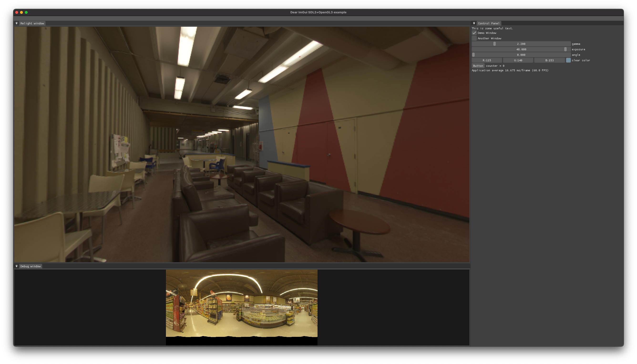The image size is (637, 364).
Task: Click the angle slider handle
Action: pyautogui.click(x=473, y=55)
